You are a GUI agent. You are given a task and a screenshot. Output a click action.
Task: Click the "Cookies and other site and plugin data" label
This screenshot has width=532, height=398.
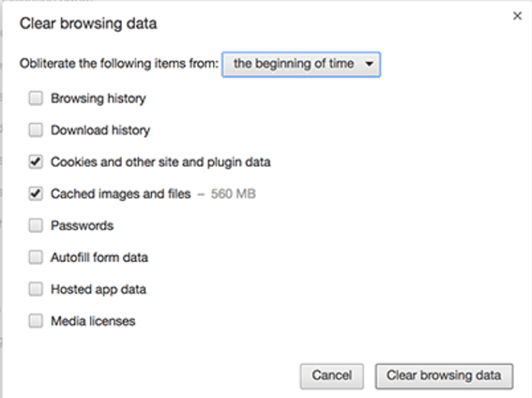point(160,162)
